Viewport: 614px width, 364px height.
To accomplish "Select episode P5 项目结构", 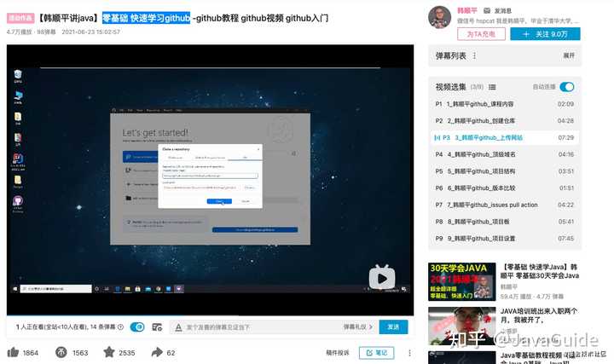I will click(504, 171).
